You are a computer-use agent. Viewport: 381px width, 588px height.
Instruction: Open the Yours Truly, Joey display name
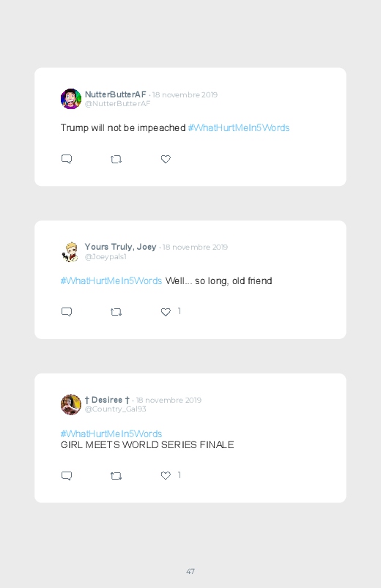[120, 247]
